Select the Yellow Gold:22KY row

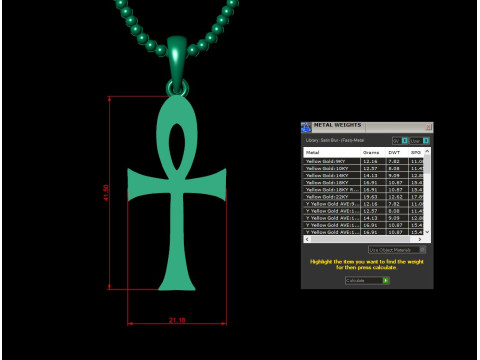[x=363, y=197]
